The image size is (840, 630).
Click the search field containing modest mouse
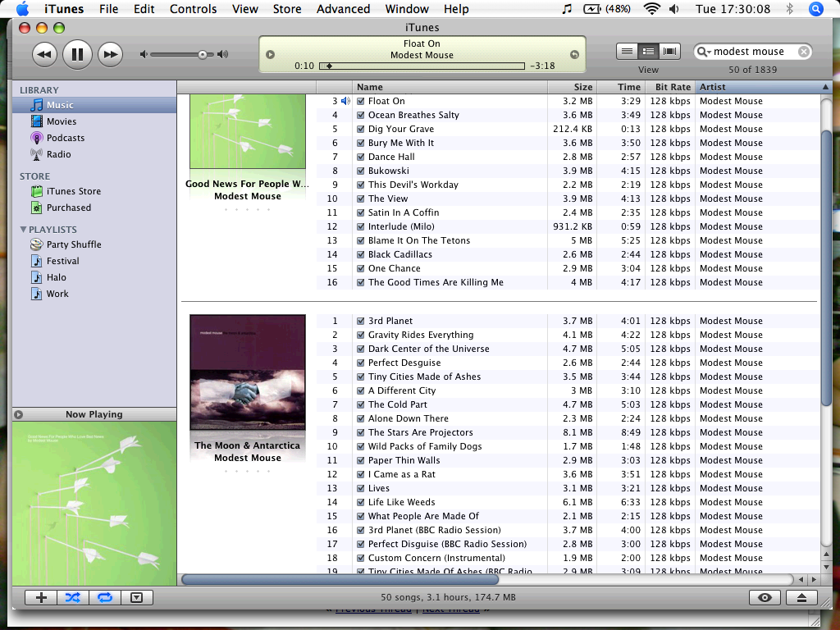coord(753,52)
